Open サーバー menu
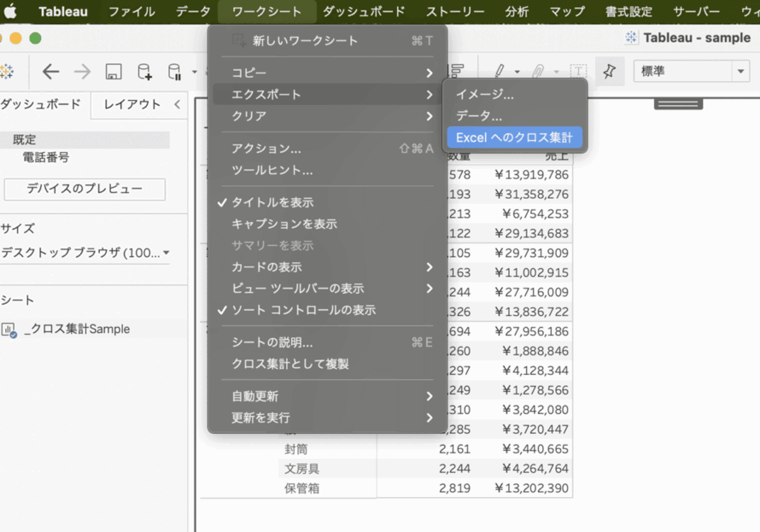Viewport: 760px width, 532px height. tap(696, 11)
